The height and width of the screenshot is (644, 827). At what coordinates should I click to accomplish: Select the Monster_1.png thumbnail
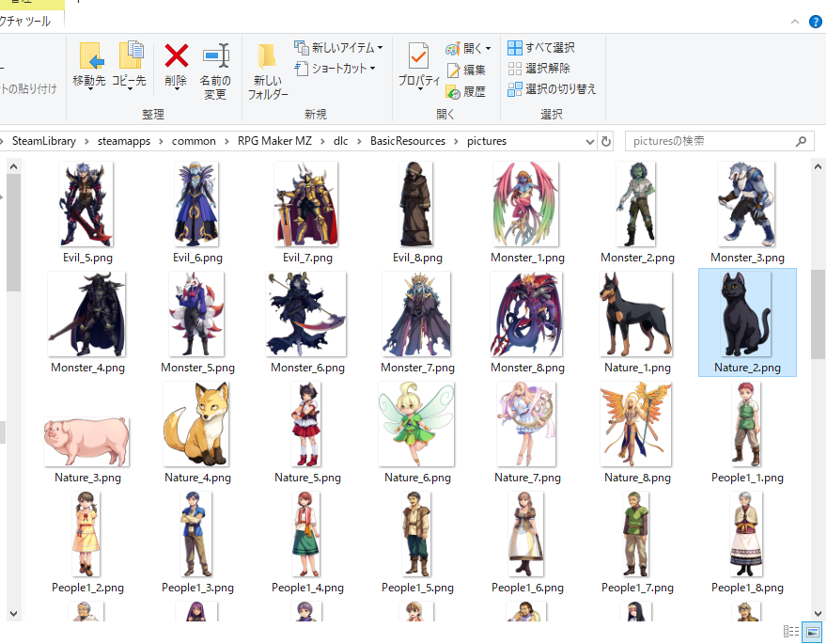click(x=526, y=204)
